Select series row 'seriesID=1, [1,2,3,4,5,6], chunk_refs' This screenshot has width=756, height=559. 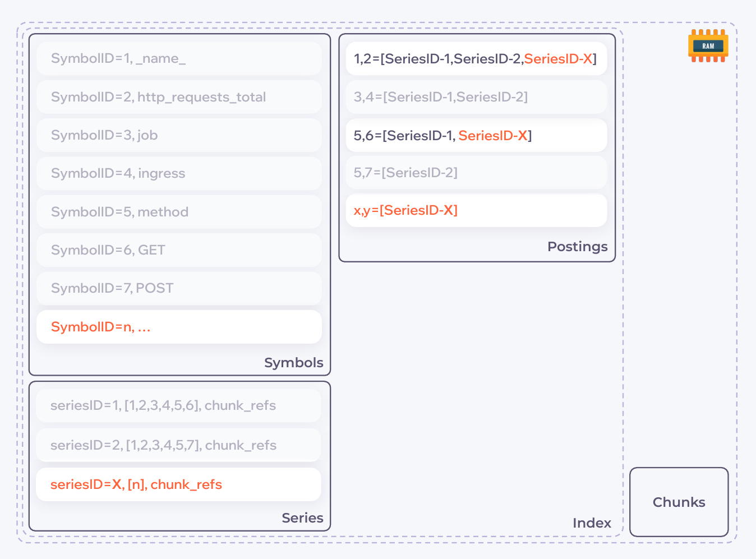point(178,405)
